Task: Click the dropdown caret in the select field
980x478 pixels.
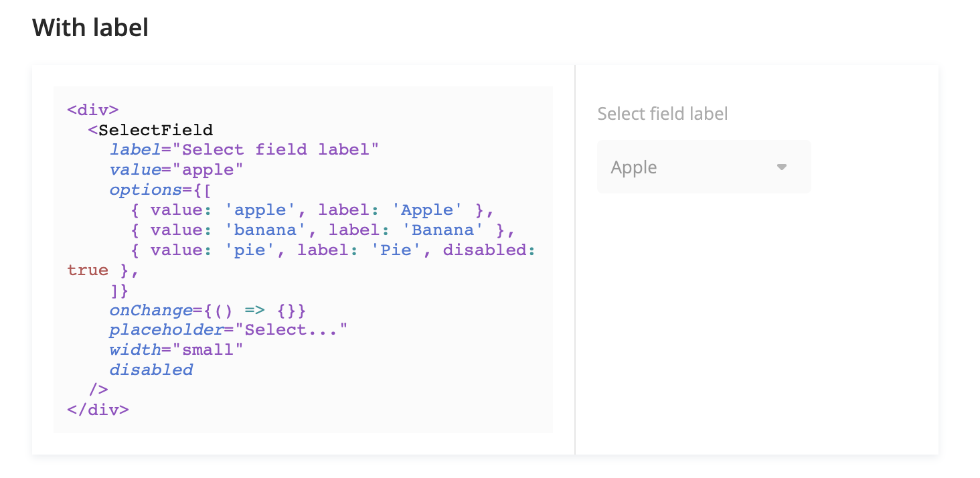Action: pyautogui.click(x=781, y=167)
